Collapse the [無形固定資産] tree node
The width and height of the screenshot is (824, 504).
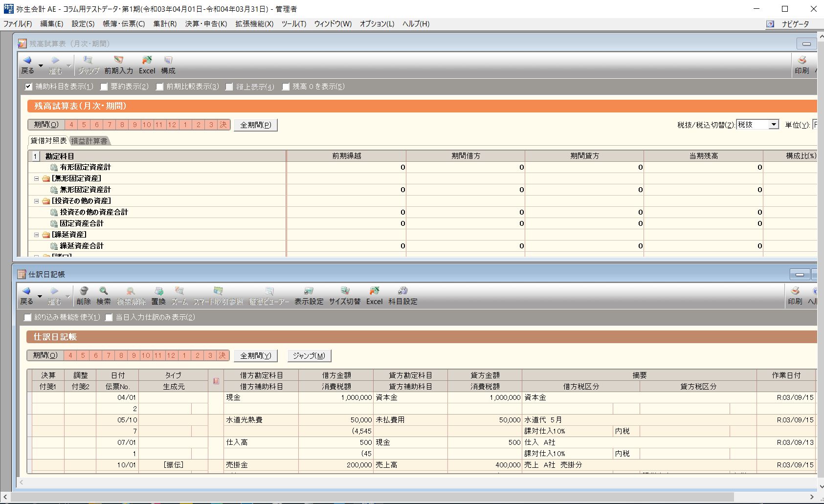(36, 178)
